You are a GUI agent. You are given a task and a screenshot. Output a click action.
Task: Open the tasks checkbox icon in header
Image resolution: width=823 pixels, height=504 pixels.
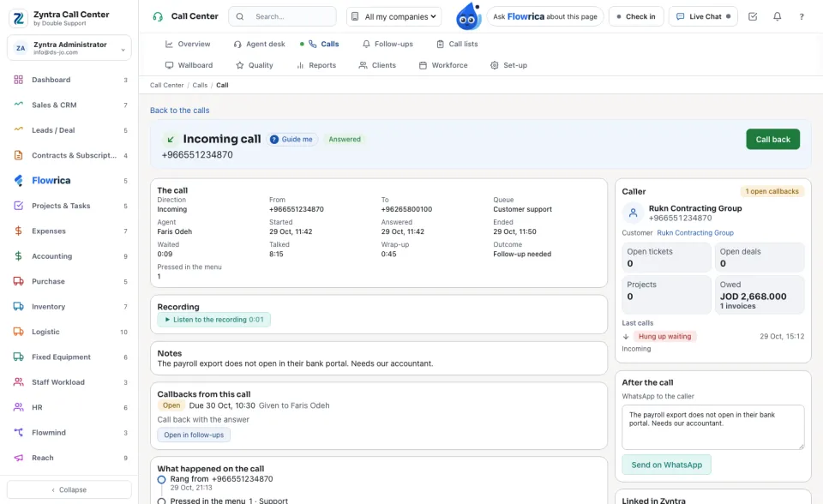click(753, 16)
